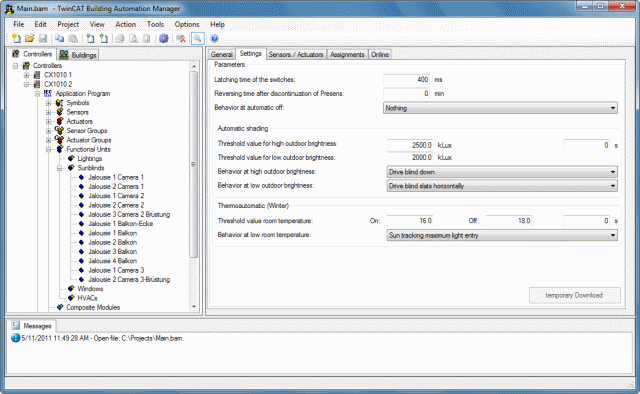The image size is (640, 394).
Task: Switch to the Assignments tab
Action: coord(347,54)
